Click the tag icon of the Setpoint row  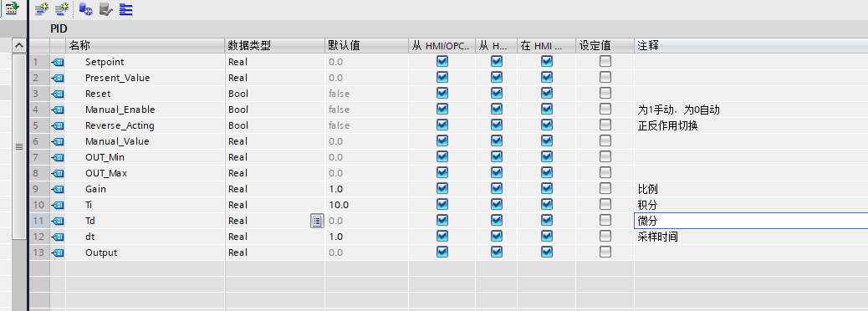[58, 62]
